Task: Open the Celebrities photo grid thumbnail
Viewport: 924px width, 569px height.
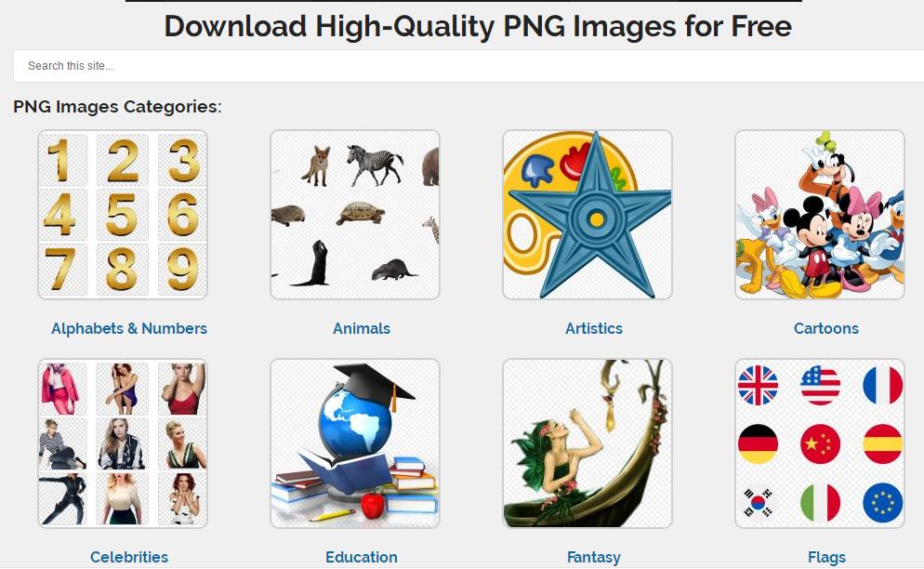Action: (x=123, y=443)
